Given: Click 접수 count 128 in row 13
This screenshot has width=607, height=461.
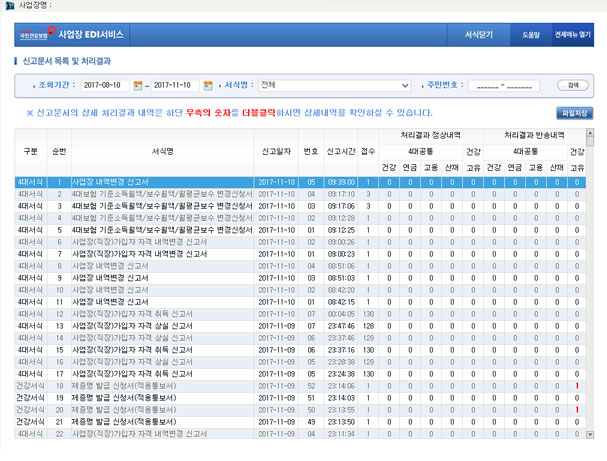Looking at the screenshot, I should pyautogui.click(x=368, y=326).
